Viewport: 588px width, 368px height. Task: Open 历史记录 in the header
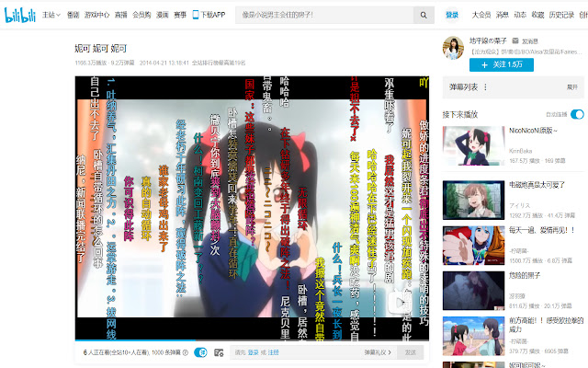click(561, 15)
